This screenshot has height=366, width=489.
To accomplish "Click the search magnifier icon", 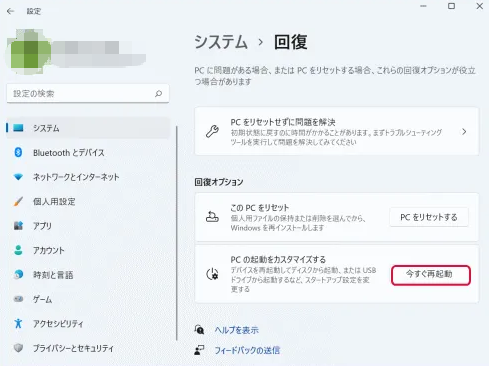I will coord(159,94).
